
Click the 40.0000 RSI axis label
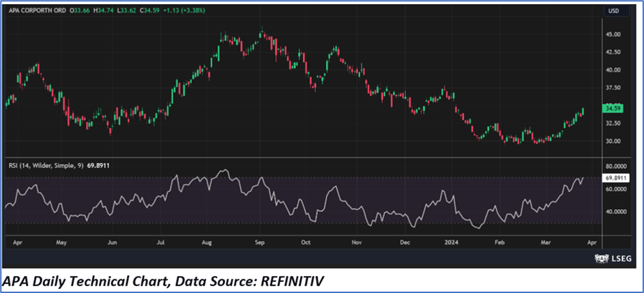pyautogui.click(x=615, y=212)
